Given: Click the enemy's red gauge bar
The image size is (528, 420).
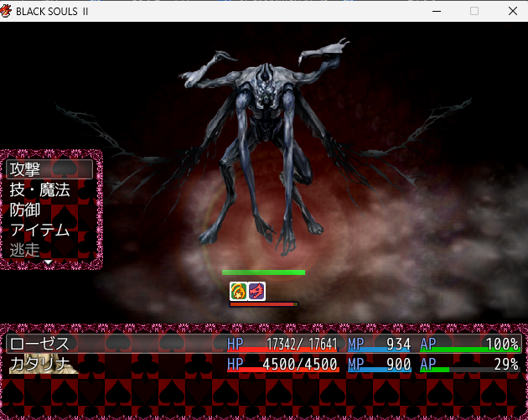Looking at the screenshot, I should click(264, 304).
